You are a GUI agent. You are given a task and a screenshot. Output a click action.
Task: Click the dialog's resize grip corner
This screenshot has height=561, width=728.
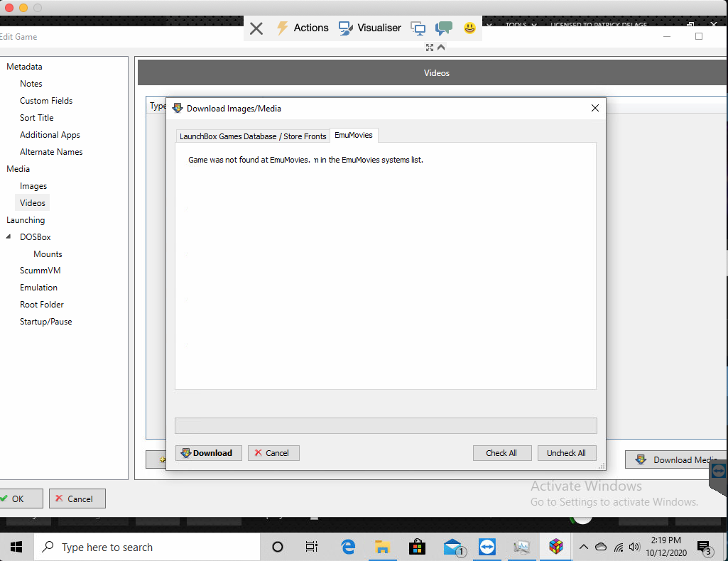(x=602, y=466)
